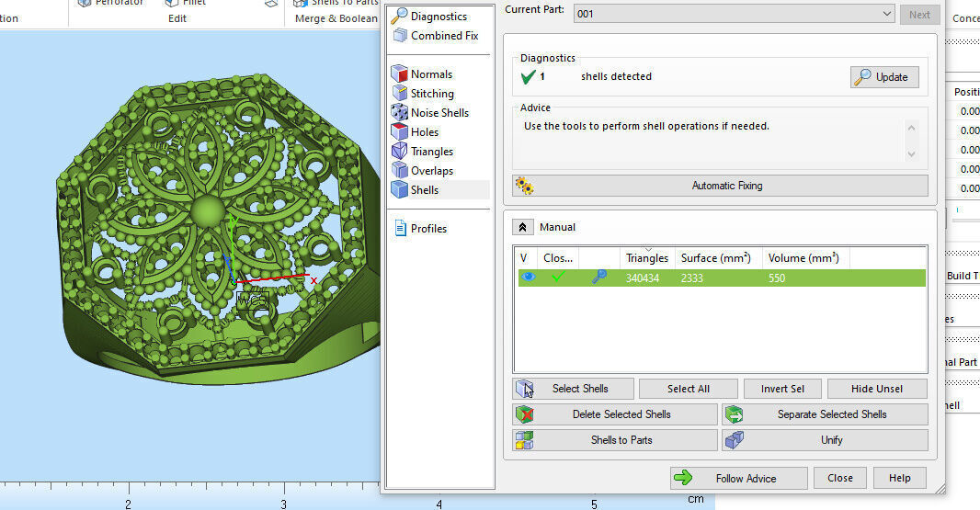Sort by Surface (mm²) column
Image resolution: width=980 pixels, height=510 pixels.
point(718,258)
